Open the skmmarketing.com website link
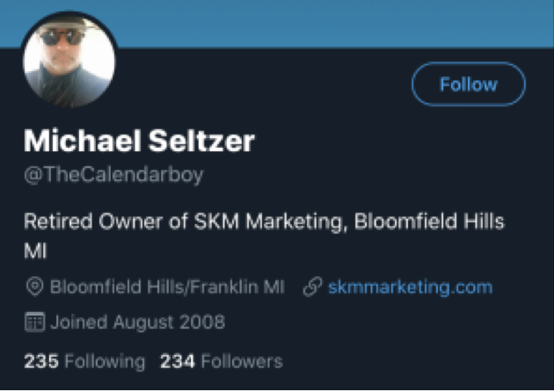 410,287
